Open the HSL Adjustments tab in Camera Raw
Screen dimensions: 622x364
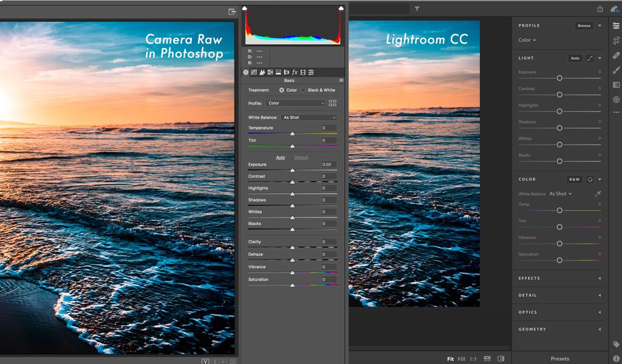(x=270, y=72)
